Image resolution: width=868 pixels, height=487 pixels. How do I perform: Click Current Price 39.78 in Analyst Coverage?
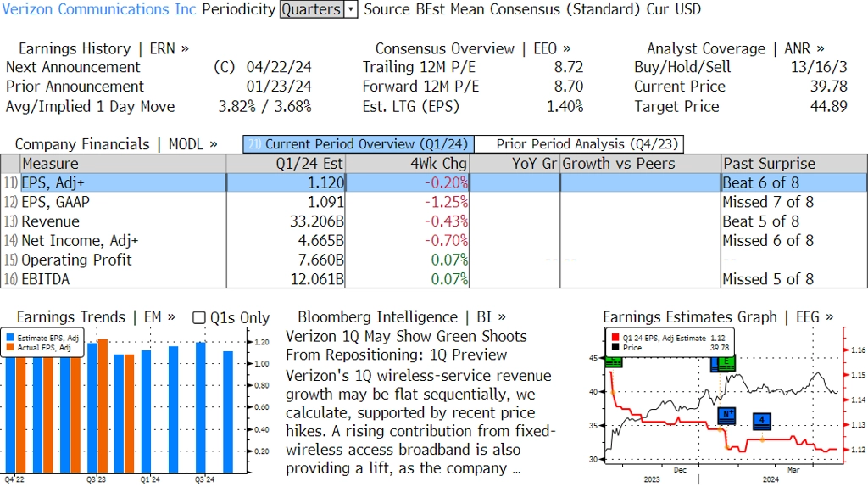click(x=829, y=87)
